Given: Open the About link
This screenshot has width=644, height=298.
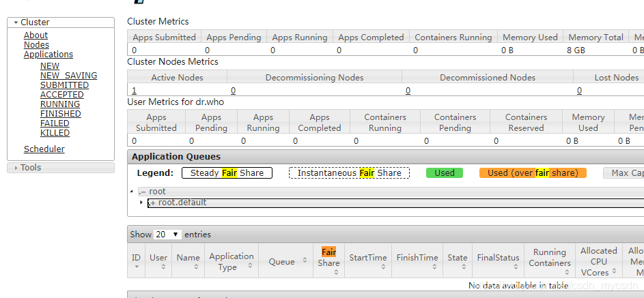Looking at the screenshot, I should pos(36,35).
